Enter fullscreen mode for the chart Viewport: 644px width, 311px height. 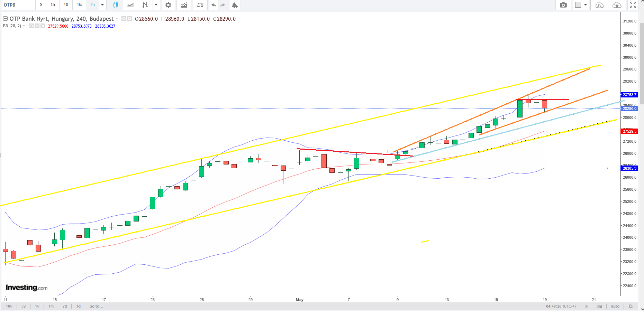click(x=633, y=5)
